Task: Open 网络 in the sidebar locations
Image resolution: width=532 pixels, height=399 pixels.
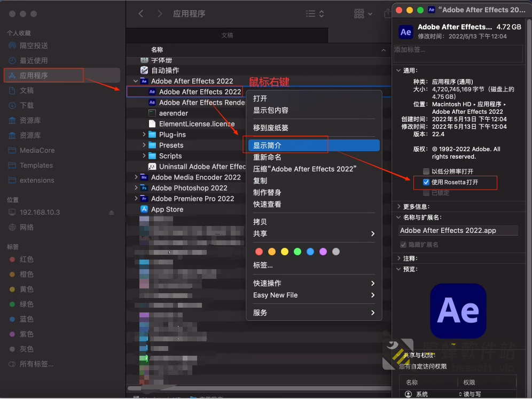Action: 27,228
